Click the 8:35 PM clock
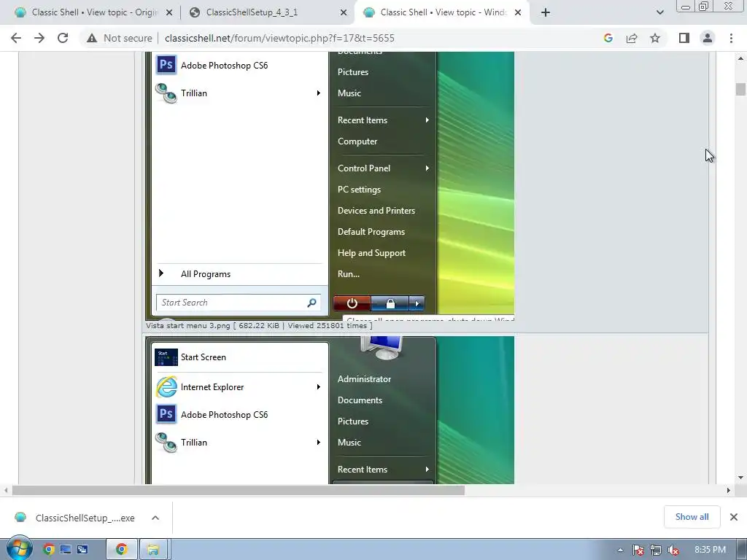 (710, 550)
